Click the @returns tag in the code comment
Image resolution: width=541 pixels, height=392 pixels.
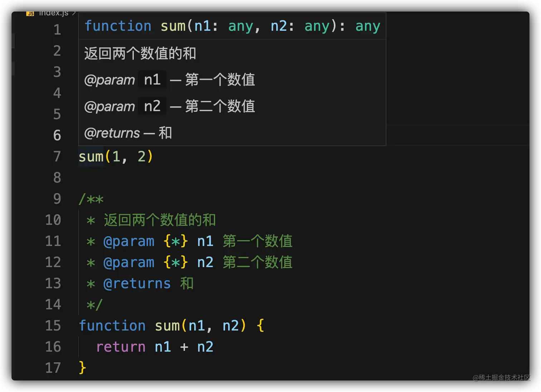click(137, 284)
